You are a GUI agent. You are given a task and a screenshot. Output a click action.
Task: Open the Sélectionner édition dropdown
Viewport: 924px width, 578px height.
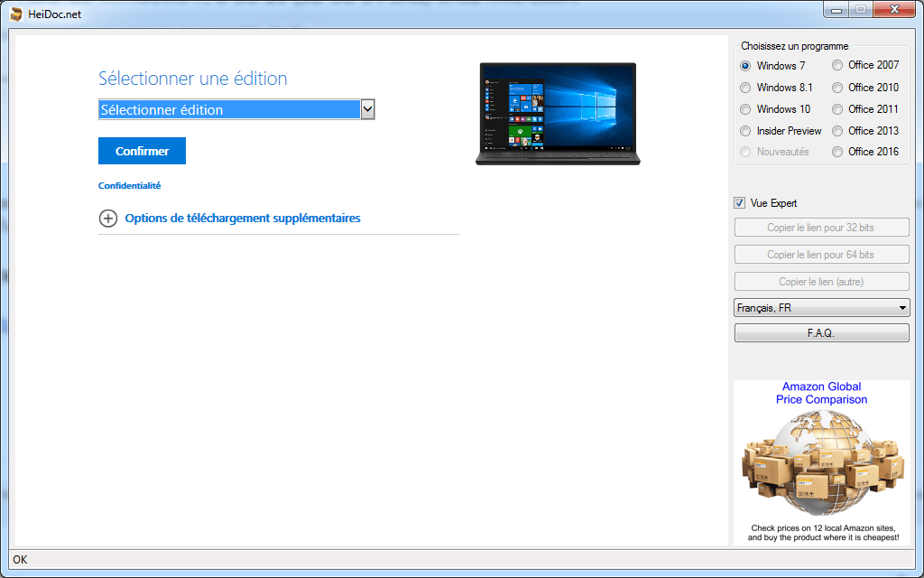click(x=236, y=109)
